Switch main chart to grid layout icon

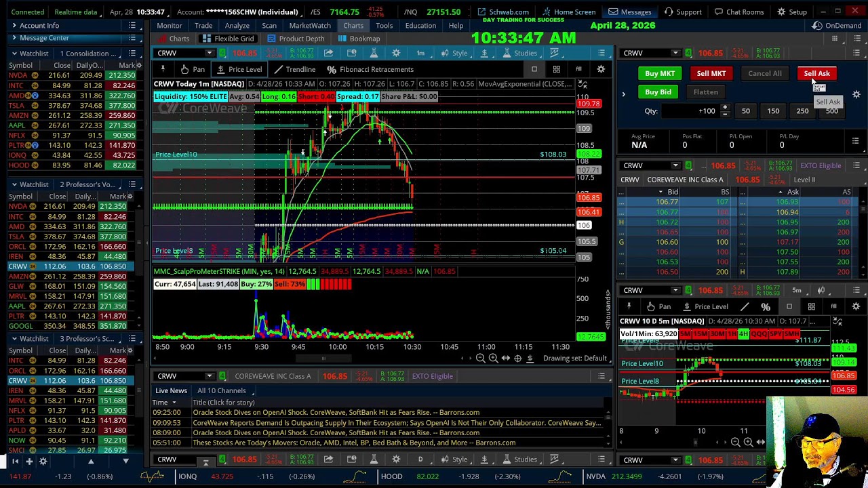[x=556, y=69]
